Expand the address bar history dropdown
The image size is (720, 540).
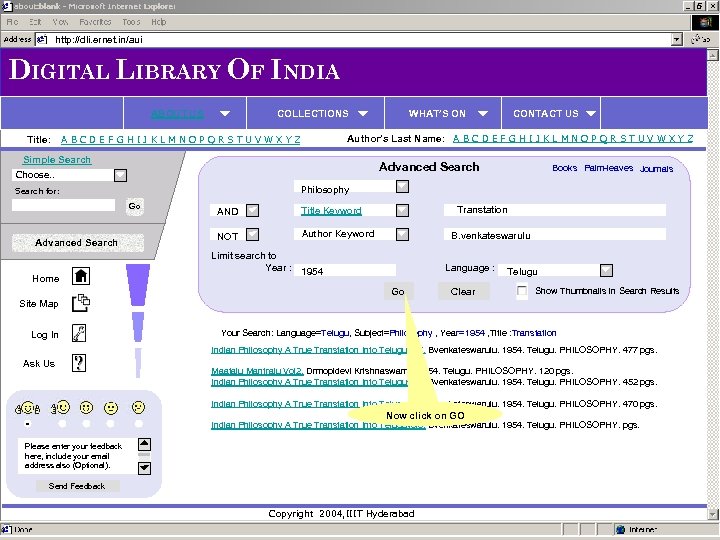tap(676, 39)
